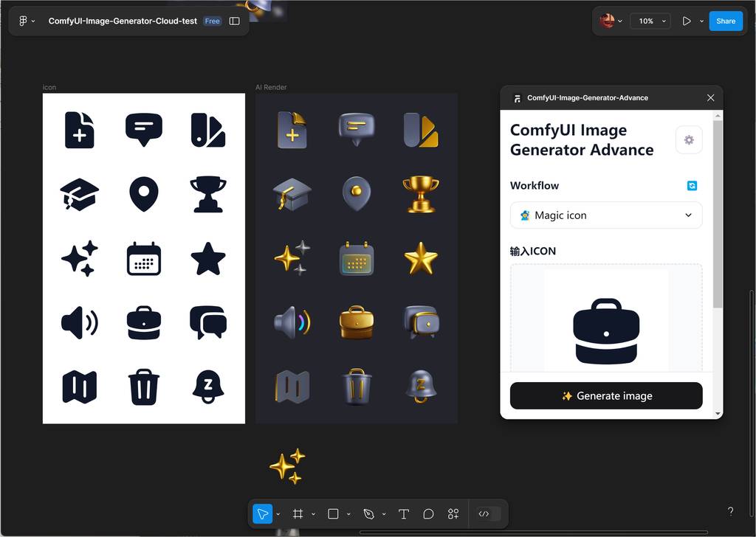Select the Rectangle shape tool
The width and height of the screenshot is (756, 537).
pos(333,514)
